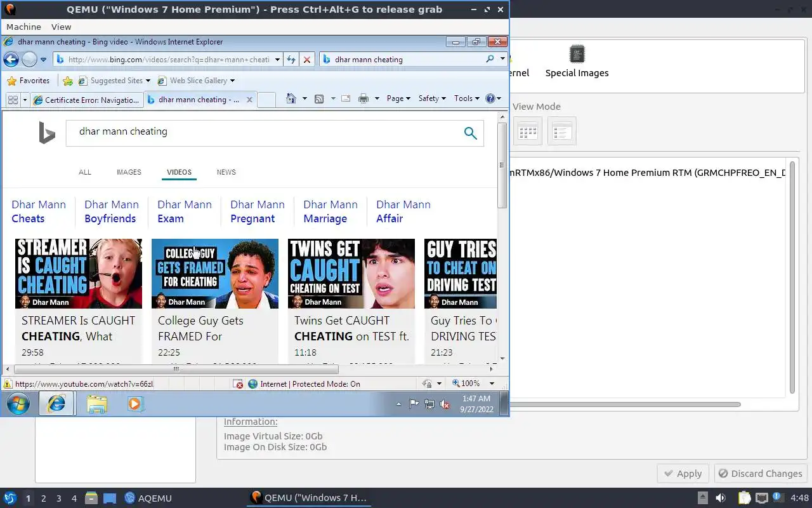The width and height of the screenshot is (812, 508).
Task: Click the Bing page search field
Action: [263, 133]
